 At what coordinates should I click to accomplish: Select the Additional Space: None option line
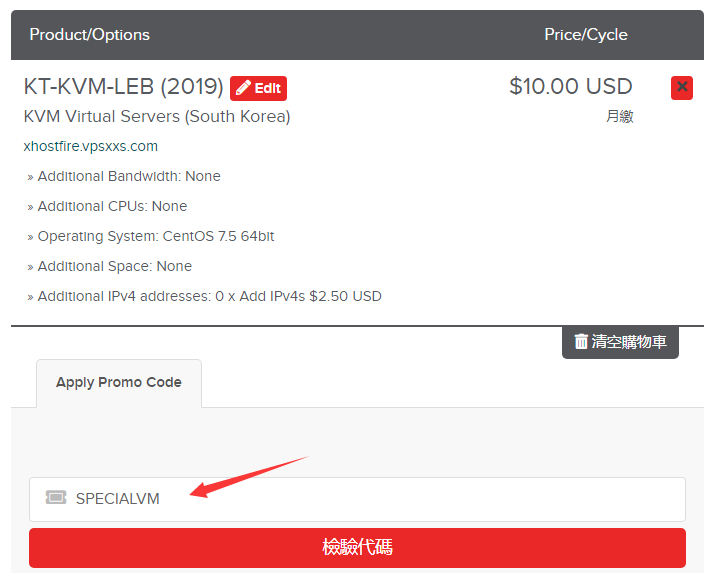[110, 266]
